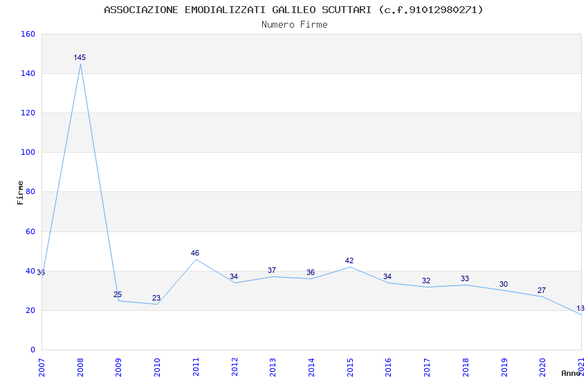This screenshot has height=380, width=588.
Task: Click the 25 data label
Action: tap(118, 294)
